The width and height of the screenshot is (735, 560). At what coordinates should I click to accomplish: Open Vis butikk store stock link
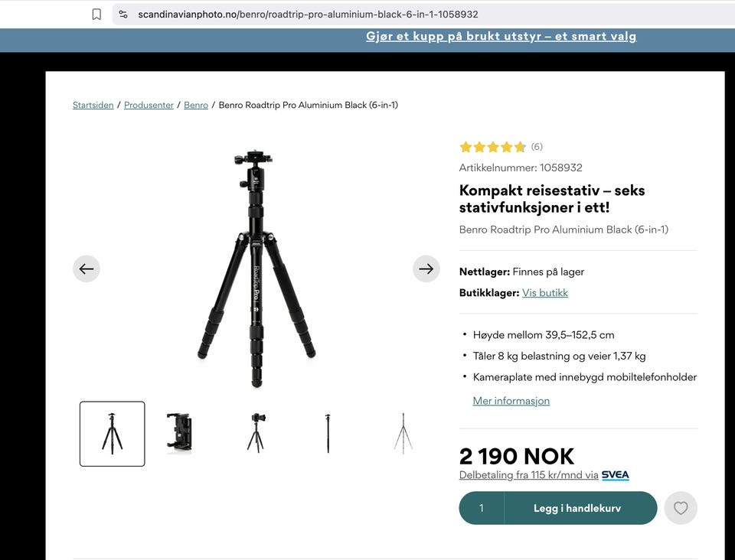pyautogui.click(x=544, y=293)
